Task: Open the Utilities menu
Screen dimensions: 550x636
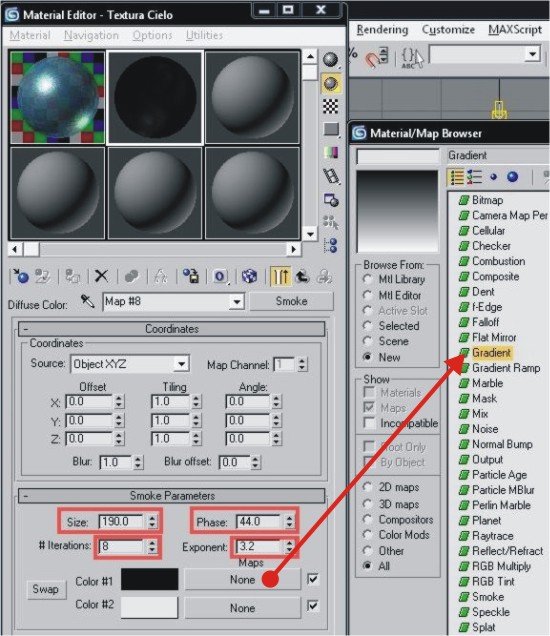Action: coord(204,35)
